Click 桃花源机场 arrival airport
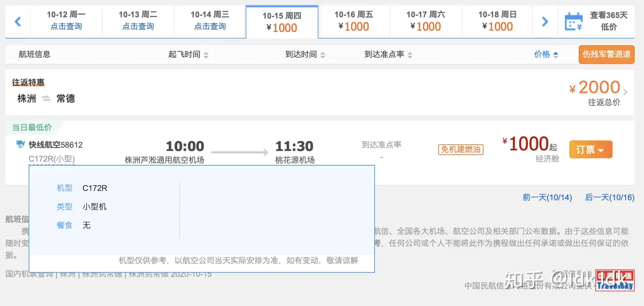This screenshot has height=306, width=644. tap(295, 160)
